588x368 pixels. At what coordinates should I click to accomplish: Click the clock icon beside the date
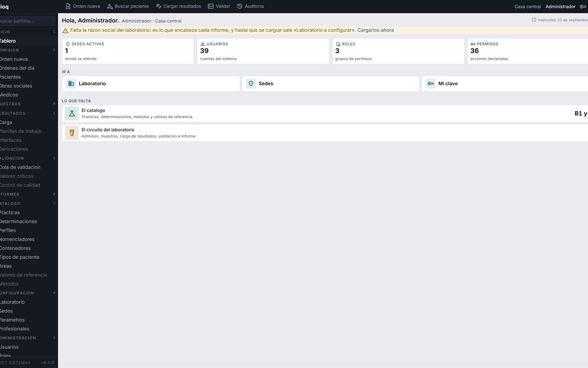534,20
